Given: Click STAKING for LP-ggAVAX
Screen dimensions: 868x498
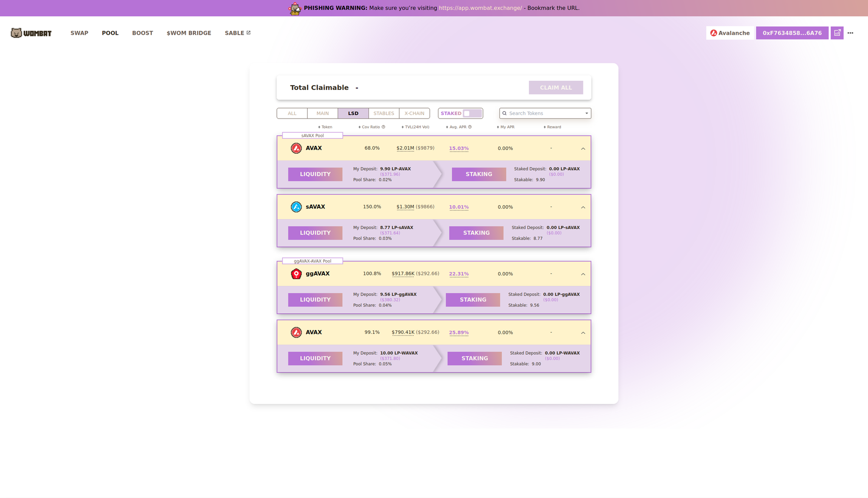Looking at the screenshot, I should (x=473, y=300).
